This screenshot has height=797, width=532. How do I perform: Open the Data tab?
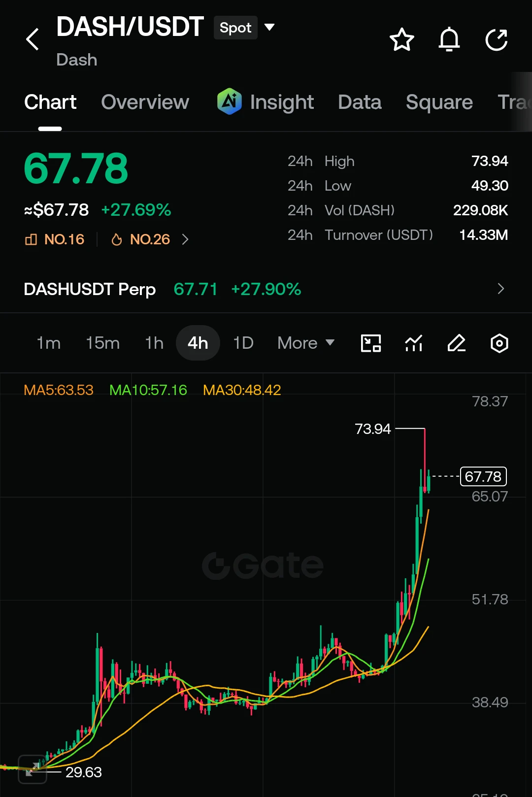(360, 102)
